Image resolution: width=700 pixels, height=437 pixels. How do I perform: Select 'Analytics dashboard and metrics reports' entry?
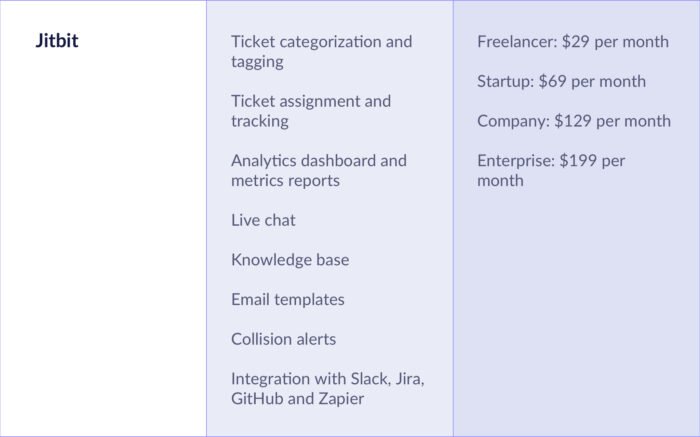318,171
